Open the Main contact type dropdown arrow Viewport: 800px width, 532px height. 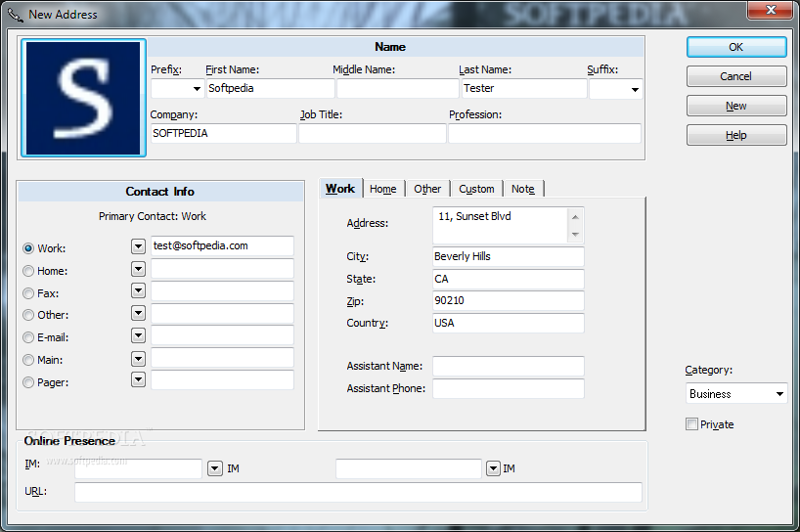(x=138, y=359)
